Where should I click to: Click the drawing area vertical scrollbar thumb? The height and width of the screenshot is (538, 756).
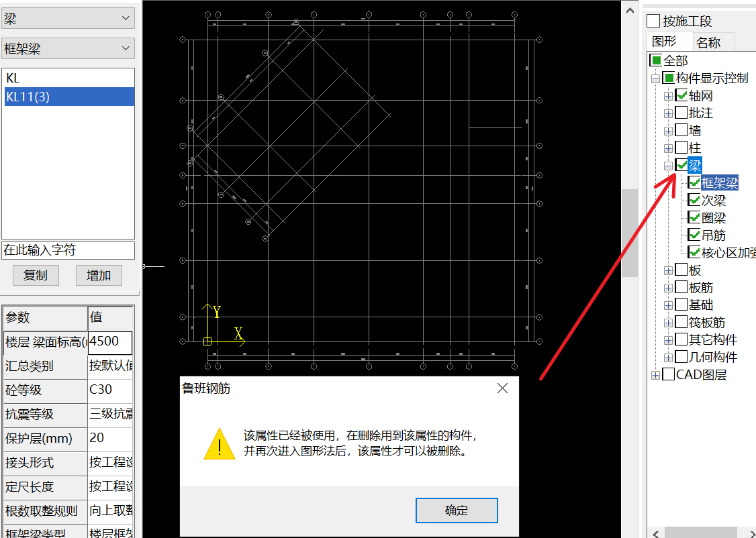[x=630, y=233]
